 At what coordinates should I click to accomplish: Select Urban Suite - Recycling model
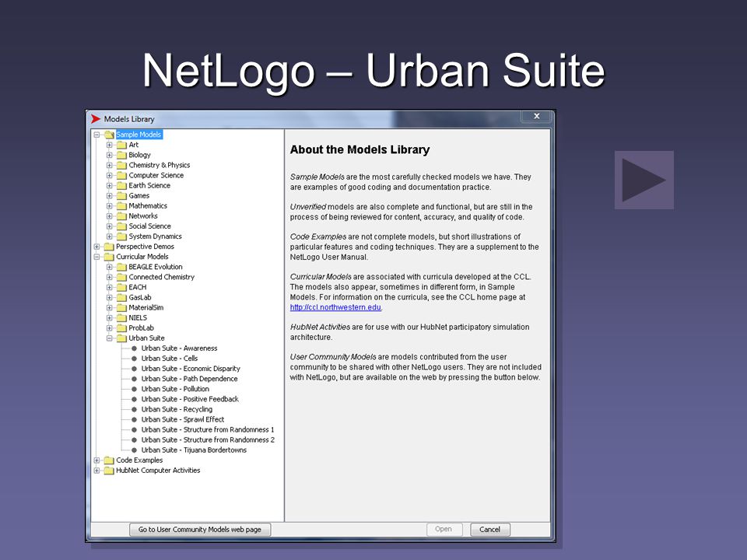[177, 410]
